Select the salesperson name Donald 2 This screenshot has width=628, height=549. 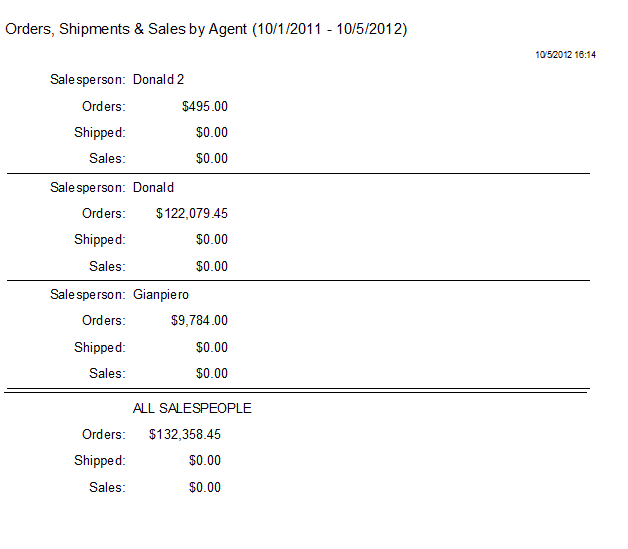[x=158, y=79]
